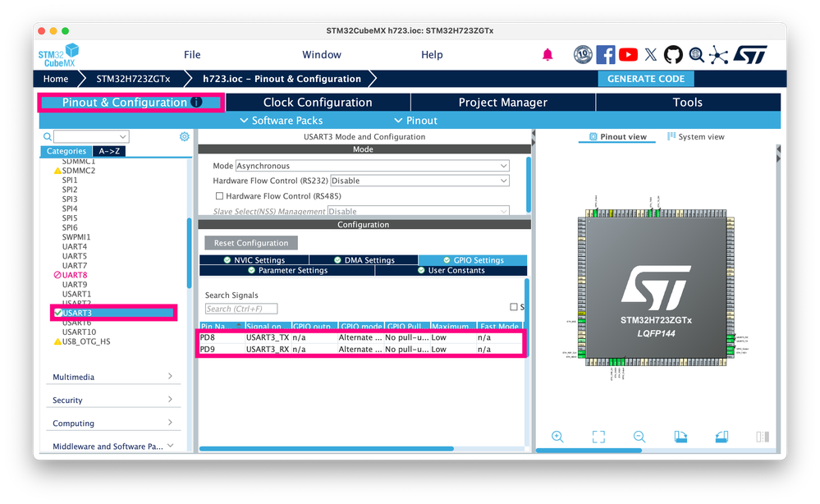
Task: Switch to Clock Configuration tab
Action: [318, 103]
